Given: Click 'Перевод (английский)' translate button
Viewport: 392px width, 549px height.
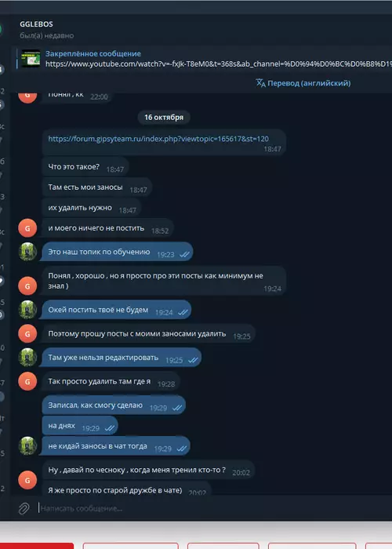Looking at the screenshot, I should pos(303,83).
